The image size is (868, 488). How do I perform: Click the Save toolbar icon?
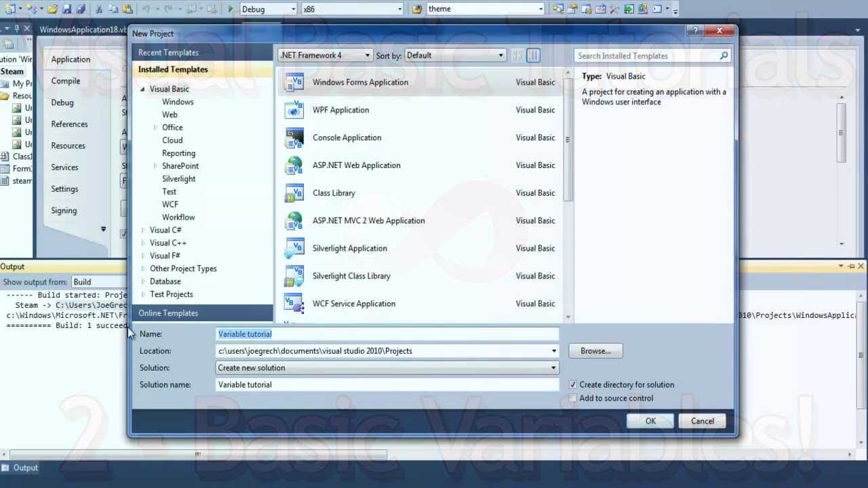coord(67,9)
